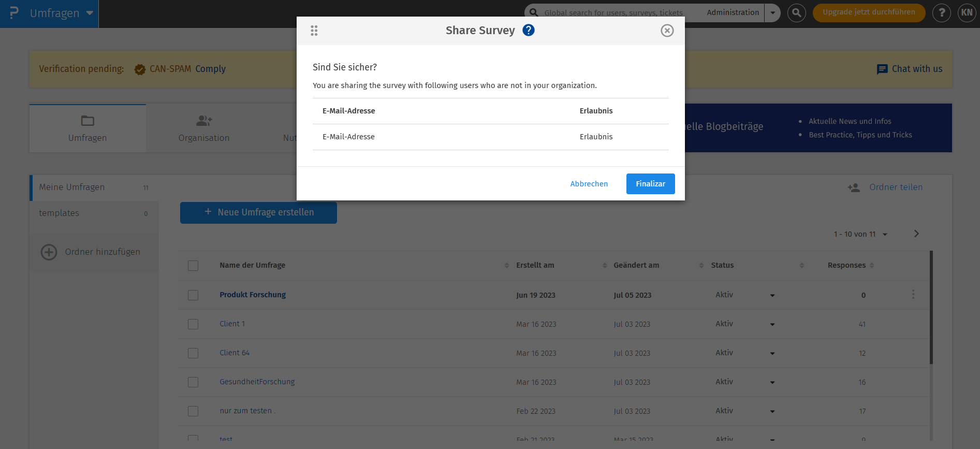Click the Abbrechen link in dialog
Image resolution: width=980 pixels, height=449 pixels.
pos(589,184)
